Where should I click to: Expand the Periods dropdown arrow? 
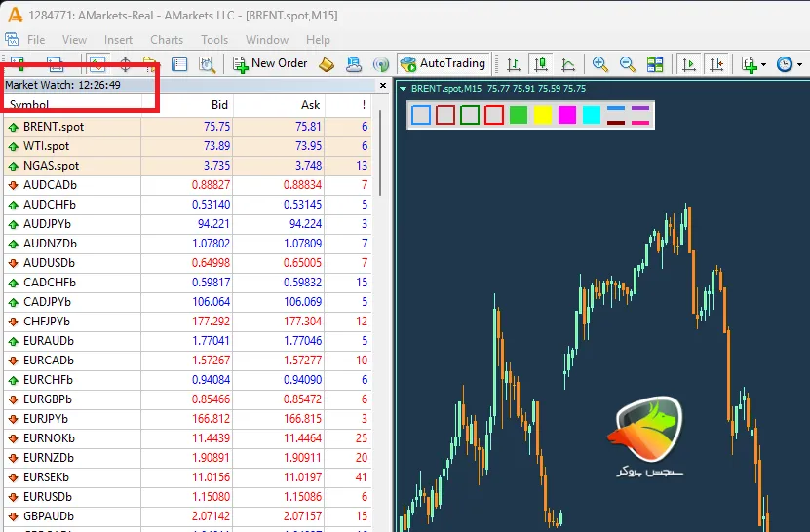coord(799,64)
